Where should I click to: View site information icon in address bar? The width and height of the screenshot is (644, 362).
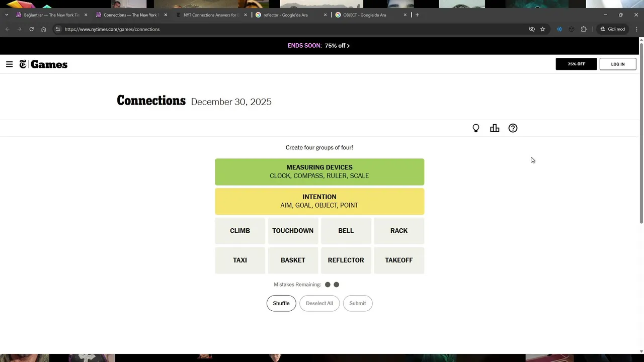pyautogui.click(x=58, y=29)
